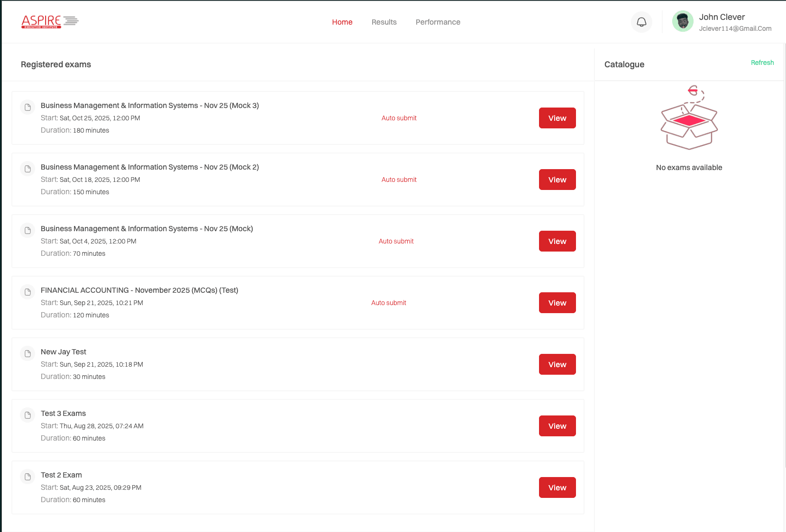
Task: Click document icon for Mock 3 exam
Action: click(28, 107)
